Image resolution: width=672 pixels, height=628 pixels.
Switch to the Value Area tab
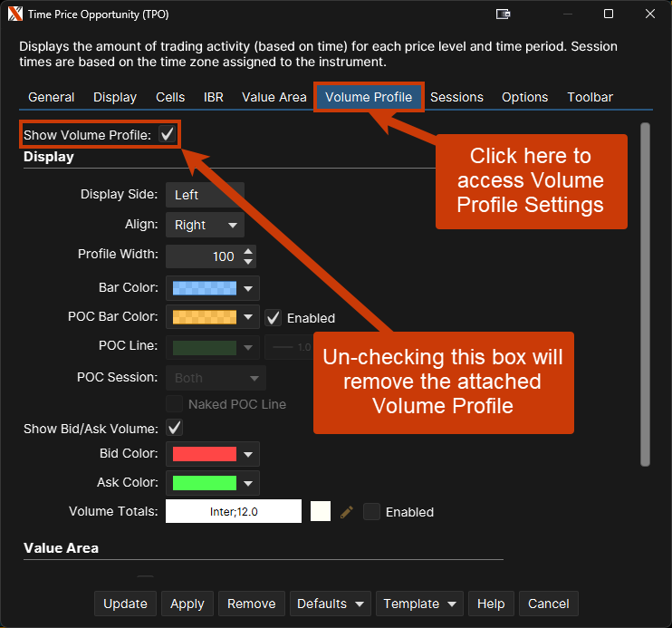[274, 97]
